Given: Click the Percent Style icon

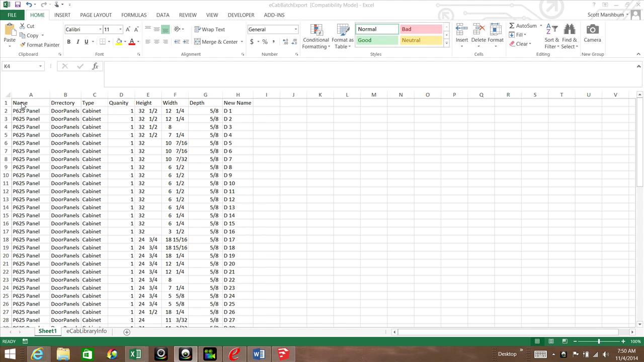Looking at the screenshot, I should pos(265,42).
